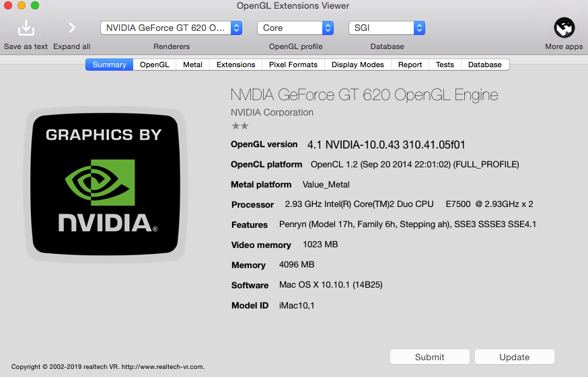This screenshot has height=377, width=588.
Task: Select the Summary tab
Action: tap(109, 65)
